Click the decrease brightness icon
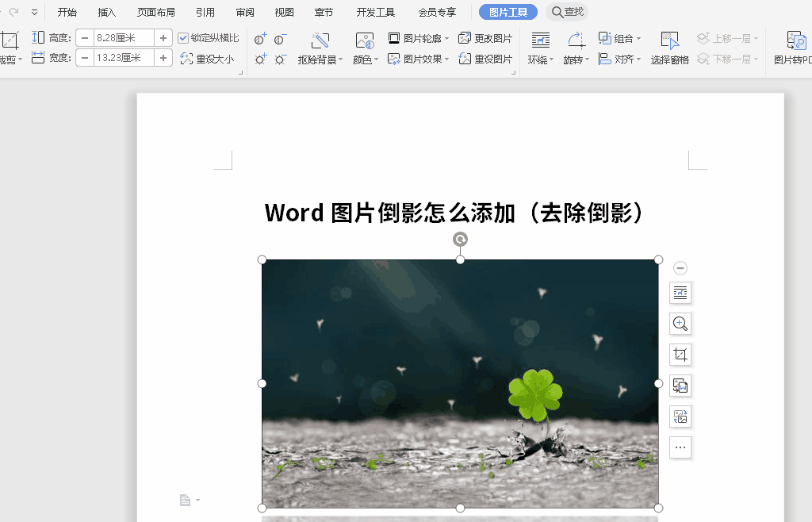The width and height of the screenshot is (812, 522). click(280, 59)
